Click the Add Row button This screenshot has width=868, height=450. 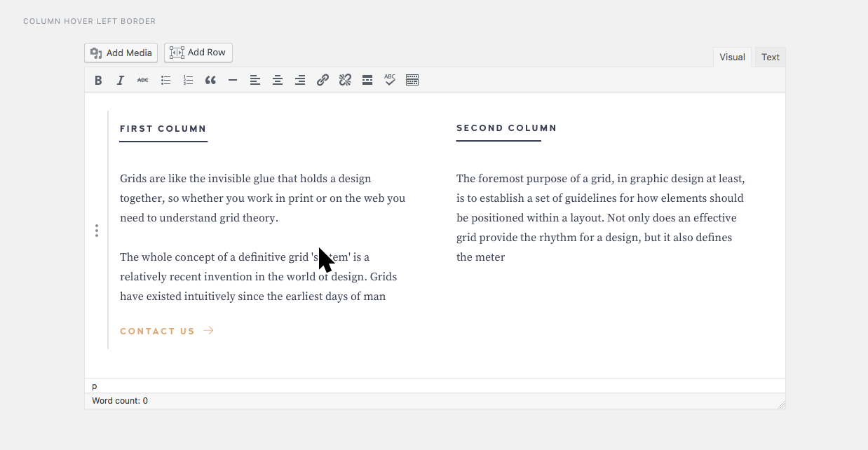198,53
